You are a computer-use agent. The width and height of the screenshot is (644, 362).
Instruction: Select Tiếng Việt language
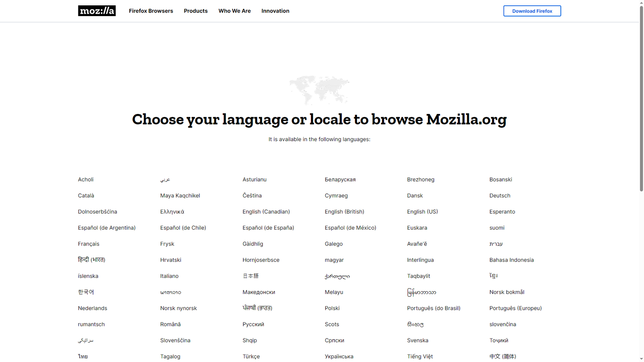[419, 356]
